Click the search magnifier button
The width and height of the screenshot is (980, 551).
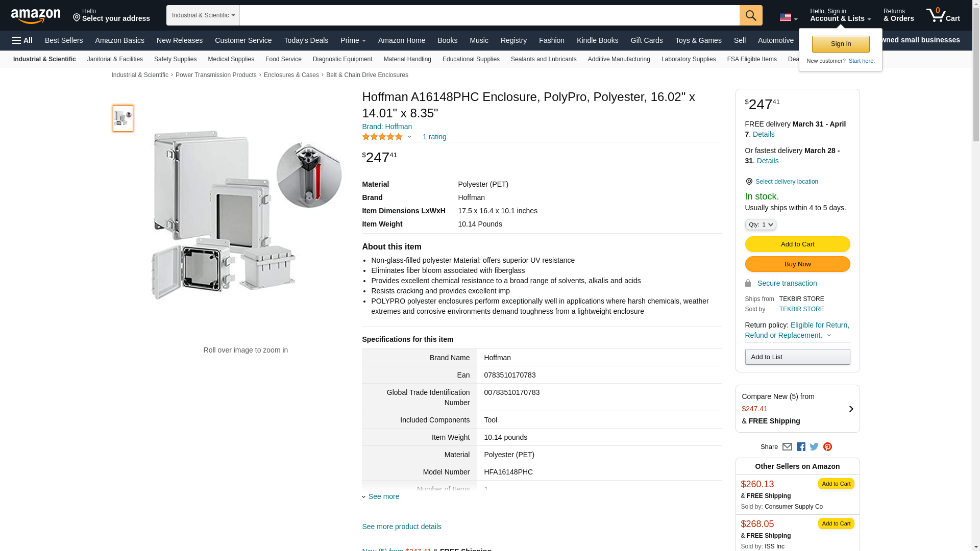click(750, 15)
